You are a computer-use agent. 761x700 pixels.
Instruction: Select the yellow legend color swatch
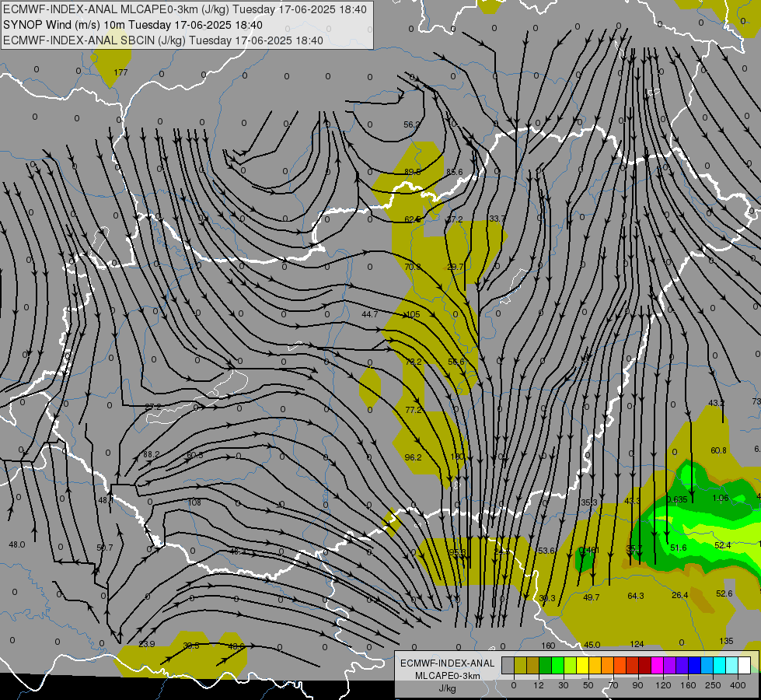click(582, 665)
